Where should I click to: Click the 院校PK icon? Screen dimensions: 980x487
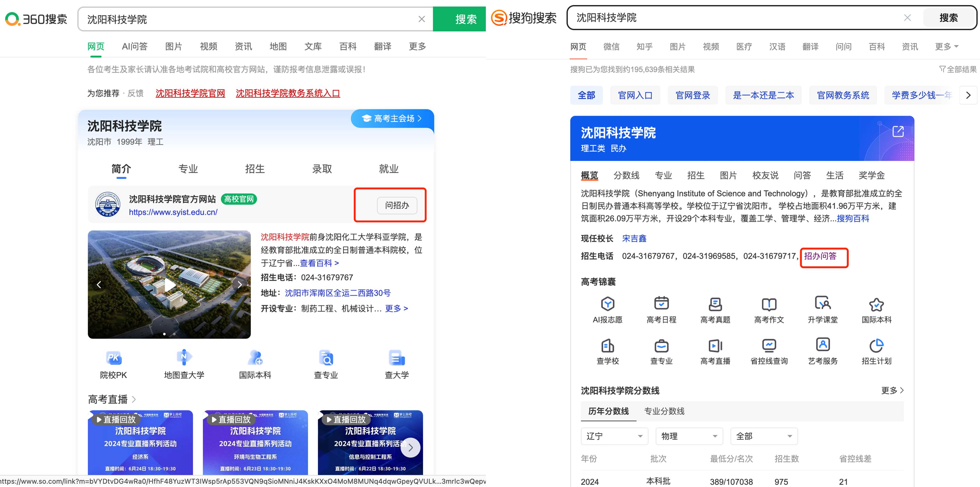pos(113,358)
